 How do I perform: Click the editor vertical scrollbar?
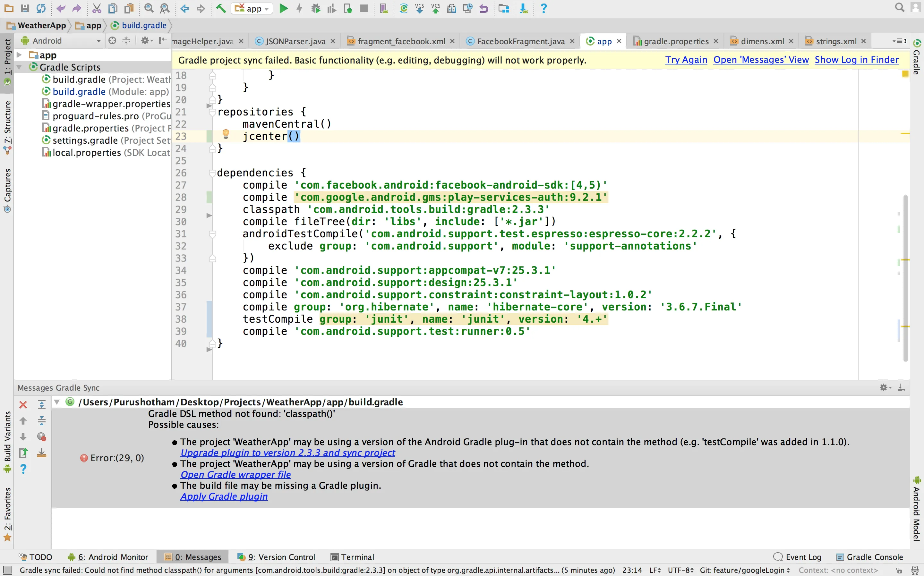point(905,278)
